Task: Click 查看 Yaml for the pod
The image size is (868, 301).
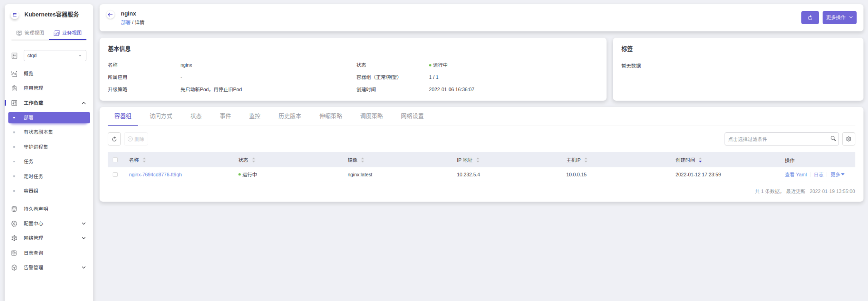Action: (x=795, y=174)
